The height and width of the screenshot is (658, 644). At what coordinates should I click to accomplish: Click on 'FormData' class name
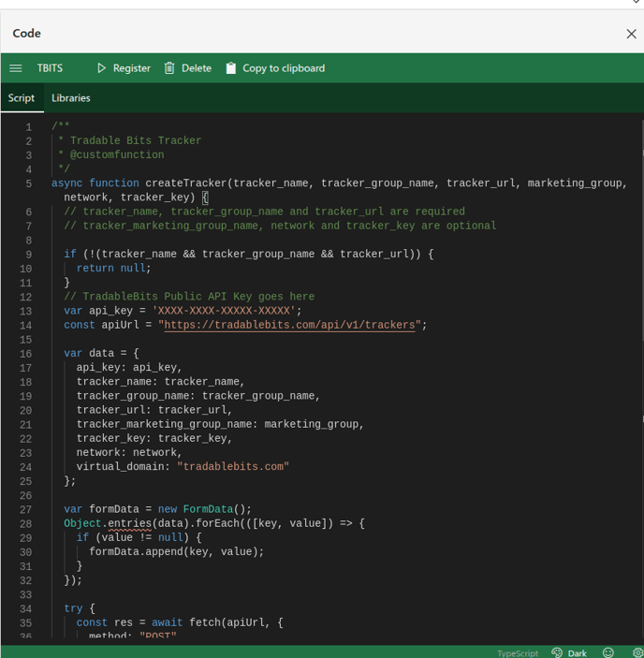[208, 509]
